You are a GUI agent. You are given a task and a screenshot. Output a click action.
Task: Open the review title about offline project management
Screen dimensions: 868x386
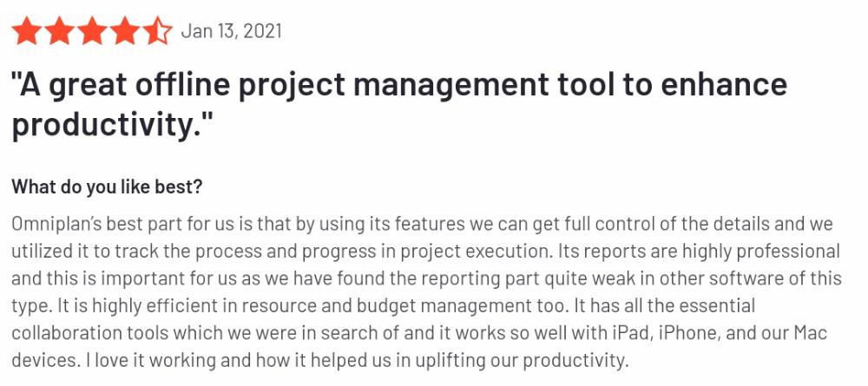(x=399, y=105)
